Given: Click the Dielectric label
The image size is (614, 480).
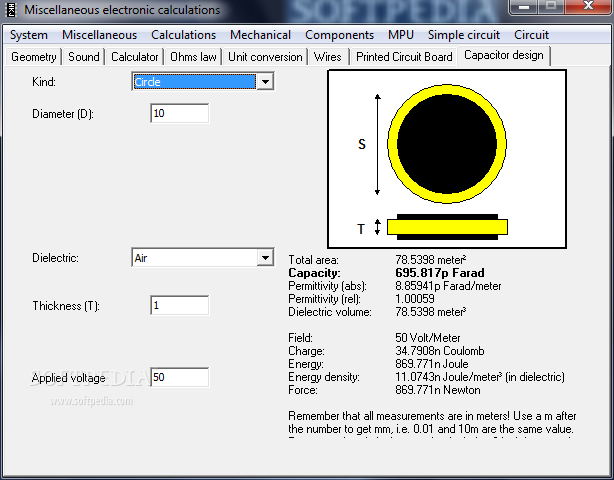Looking at the screenshot, I should [55, 258].
